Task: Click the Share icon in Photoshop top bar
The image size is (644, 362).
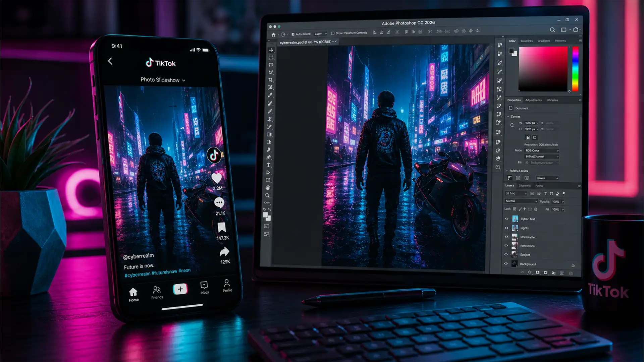Action: (576, 29)
